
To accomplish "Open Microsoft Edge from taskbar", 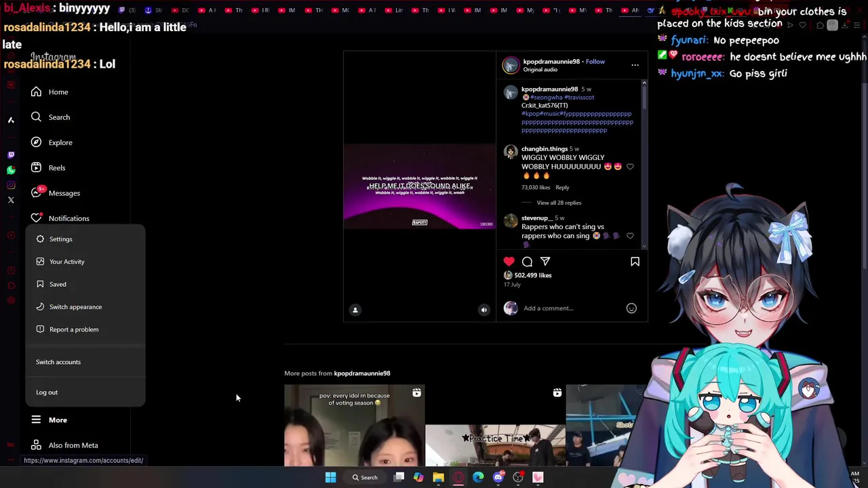I will 478,477.
